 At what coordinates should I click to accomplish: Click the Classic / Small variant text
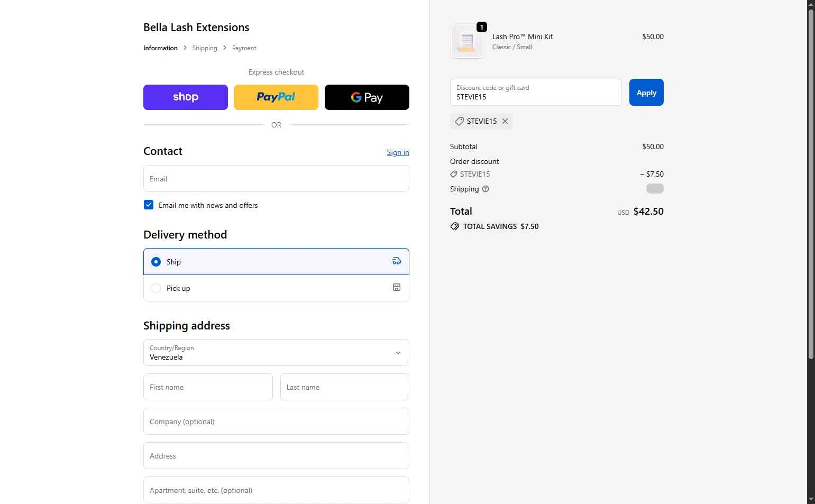512,47
